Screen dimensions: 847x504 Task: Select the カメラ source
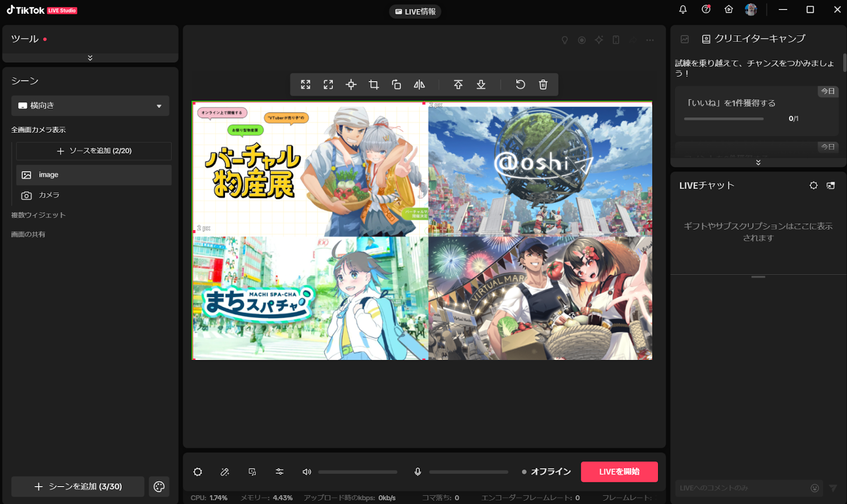point(94,195)
